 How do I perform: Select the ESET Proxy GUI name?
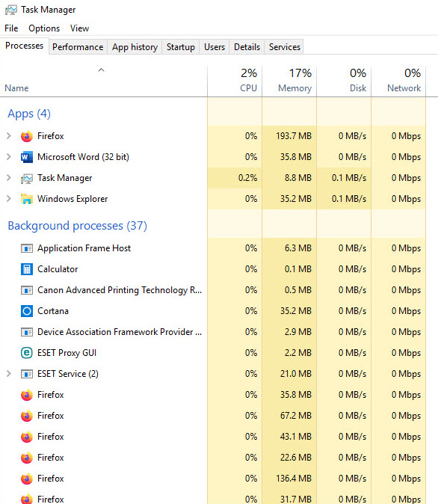click(67, 353)
